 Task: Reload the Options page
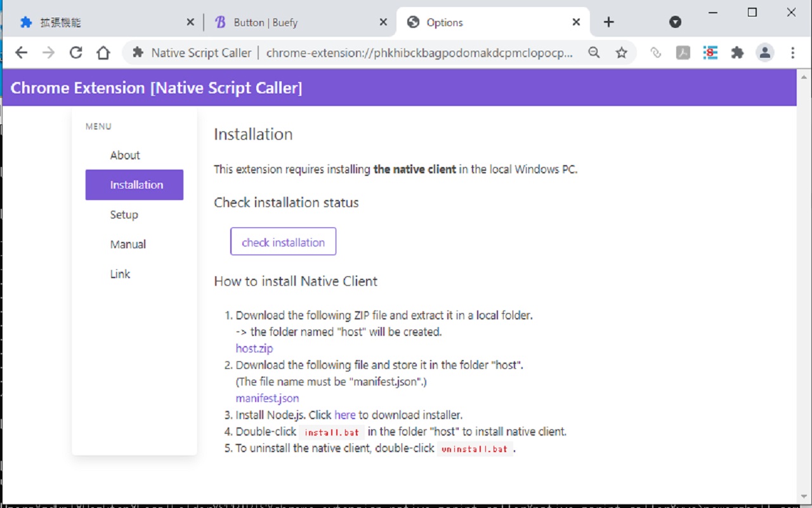(75, 53)
